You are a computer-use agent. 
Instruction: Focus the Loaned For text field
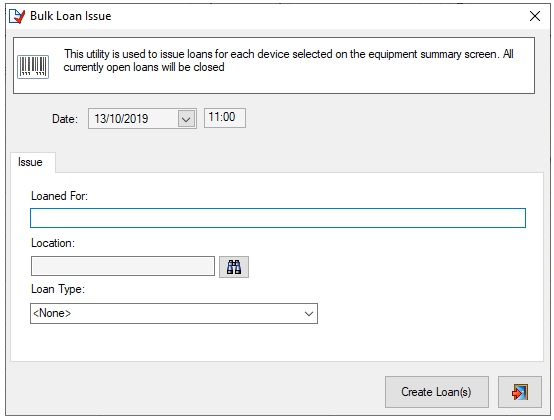tap(278, 218)
